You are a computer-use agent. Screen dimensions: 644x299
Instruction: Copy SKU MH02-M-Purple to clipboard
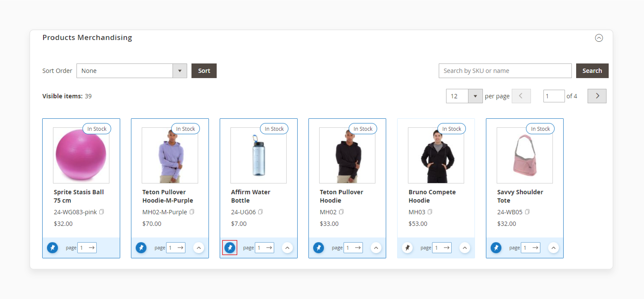(192, 212)
